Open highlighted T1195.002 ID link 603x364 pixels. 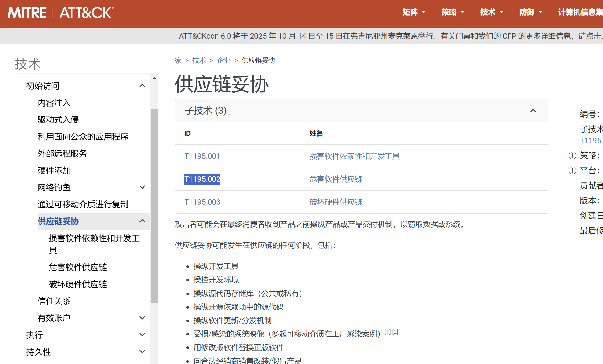coord(202,179)
